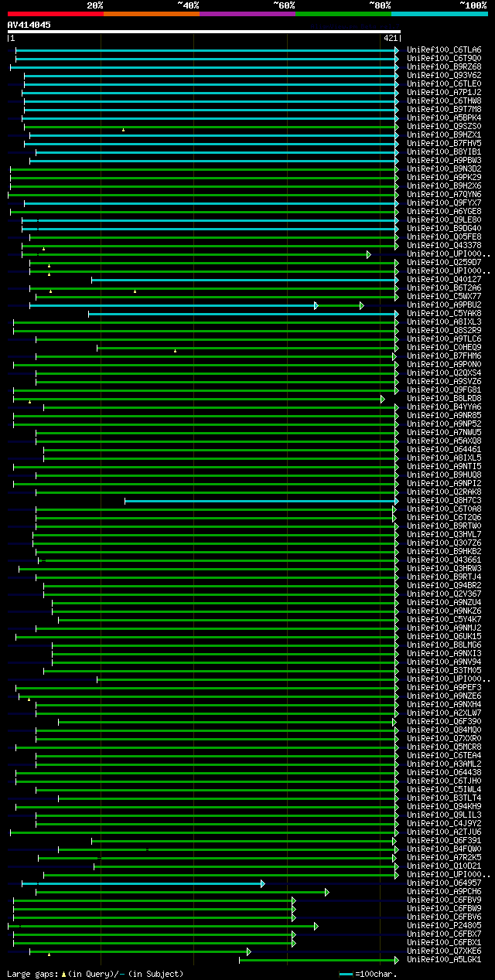Click the red 20% identity legend segment
Image resolution: width=495 pixels, height=980 pixels.
point(55,14)
